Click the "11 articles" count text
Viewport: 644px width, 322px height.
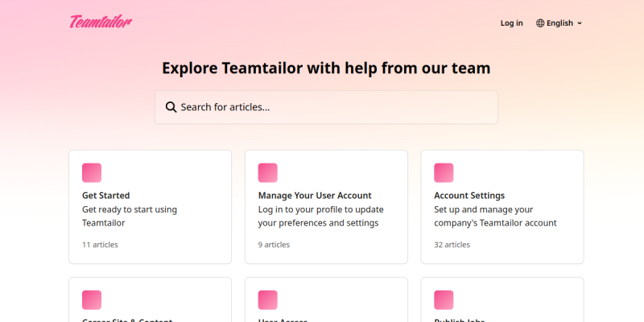tap(100, 245)
